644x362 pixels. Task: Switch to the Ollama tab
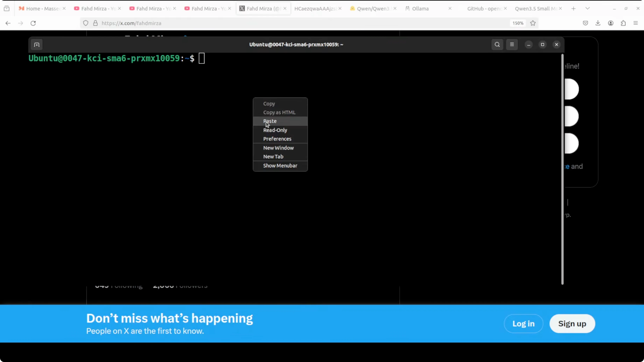click(x=420, y=8)
